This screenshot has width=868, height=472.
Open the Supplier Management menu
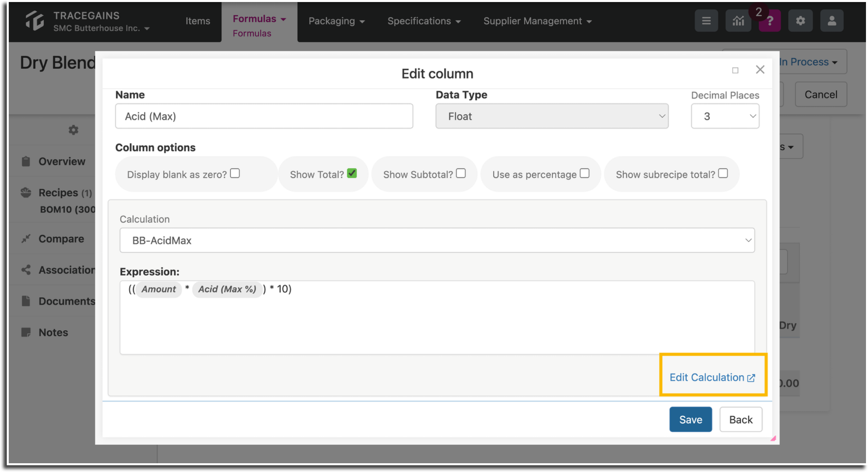(x=537, y=21)
